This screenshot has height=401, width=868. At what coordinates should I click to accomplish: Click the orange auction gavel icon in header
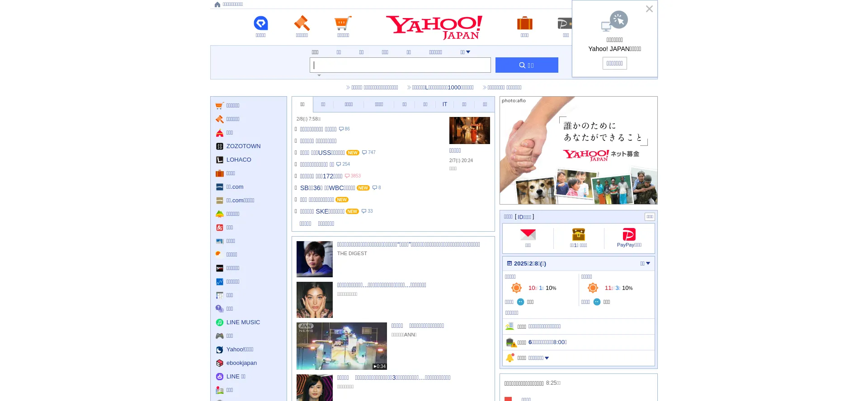[x=302, y=23]
